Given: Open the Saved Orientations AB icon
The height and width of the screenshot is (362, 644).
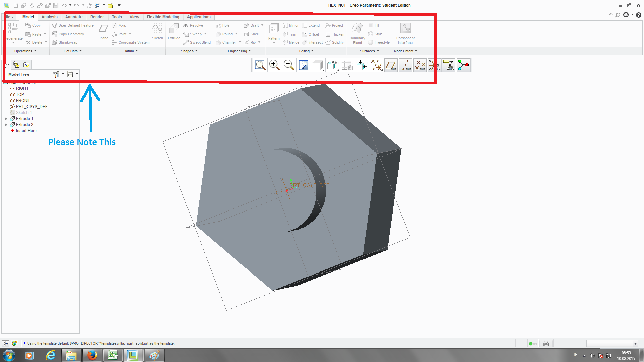Looking at the screenshot, I should coord(332,65).
